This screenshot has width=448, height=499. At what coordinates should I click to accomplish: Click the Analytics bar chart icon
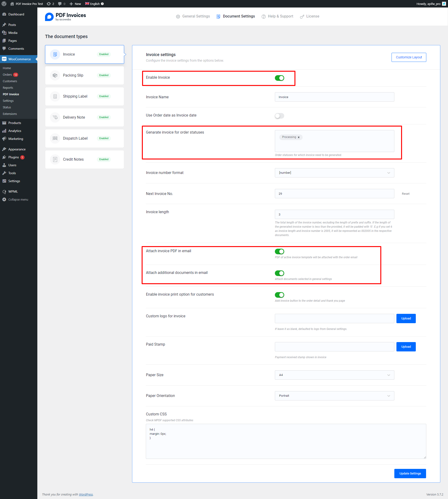[x=4, y=131]
